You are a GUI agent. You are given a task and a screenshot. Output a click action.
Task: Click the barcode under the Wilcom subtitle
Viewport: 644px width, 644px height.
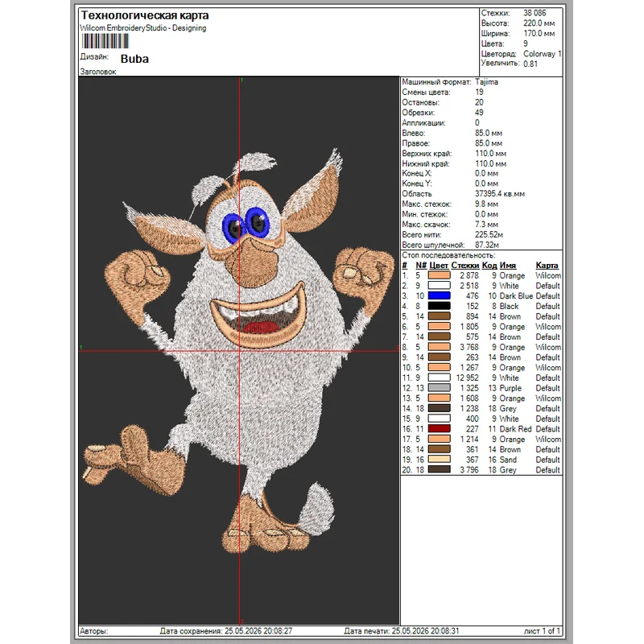pos(105,42)
